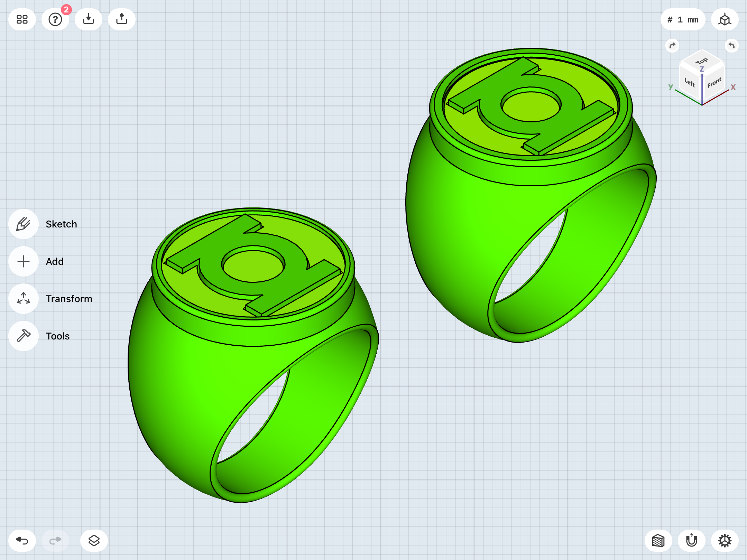Open the visual style cube icon
The height and width of the screenshot is (560, 747).
point(658,541)
